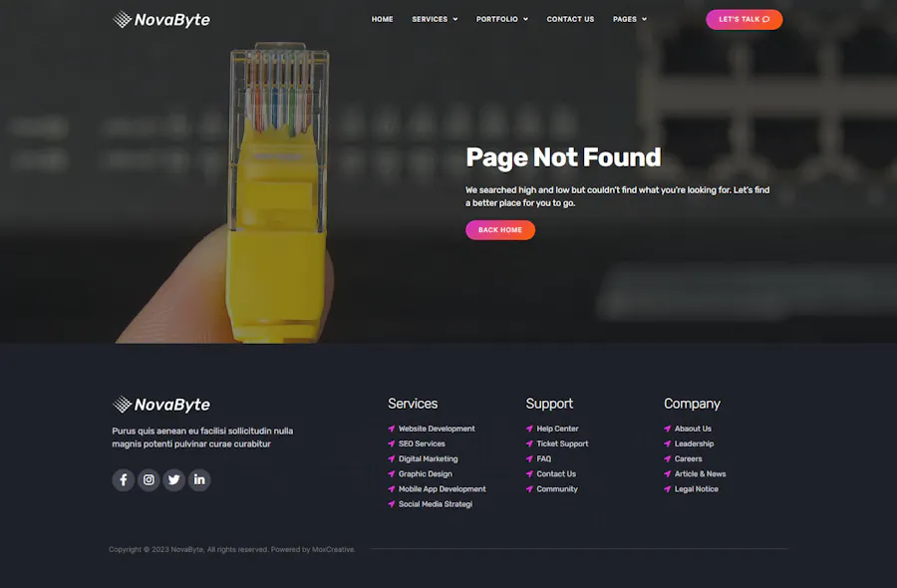Open the Instagram social icon
This screenshot has width=897, height=588.
[x=149, y=479]
